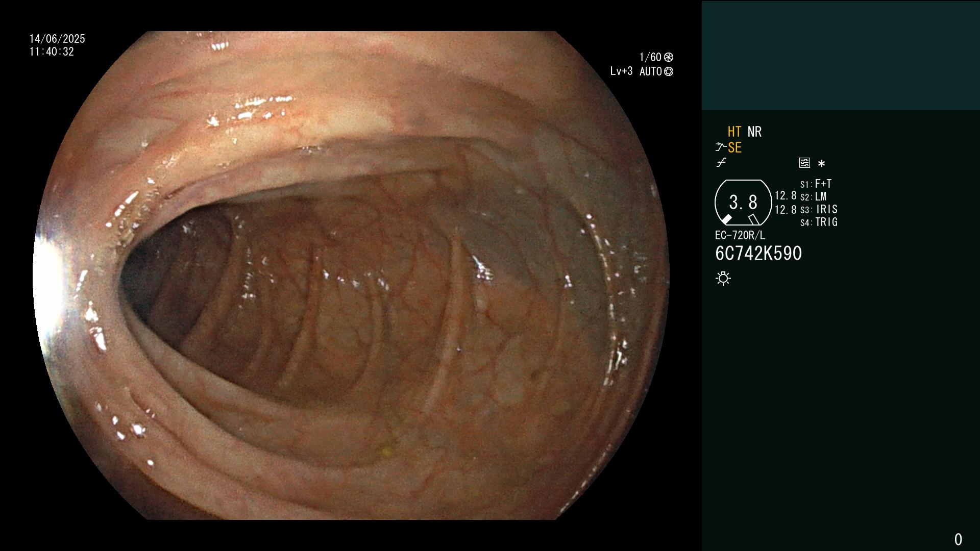980x551 pixels.
Task: Click the shutter speed icon beside 1/60
Action: click(669, 57)
